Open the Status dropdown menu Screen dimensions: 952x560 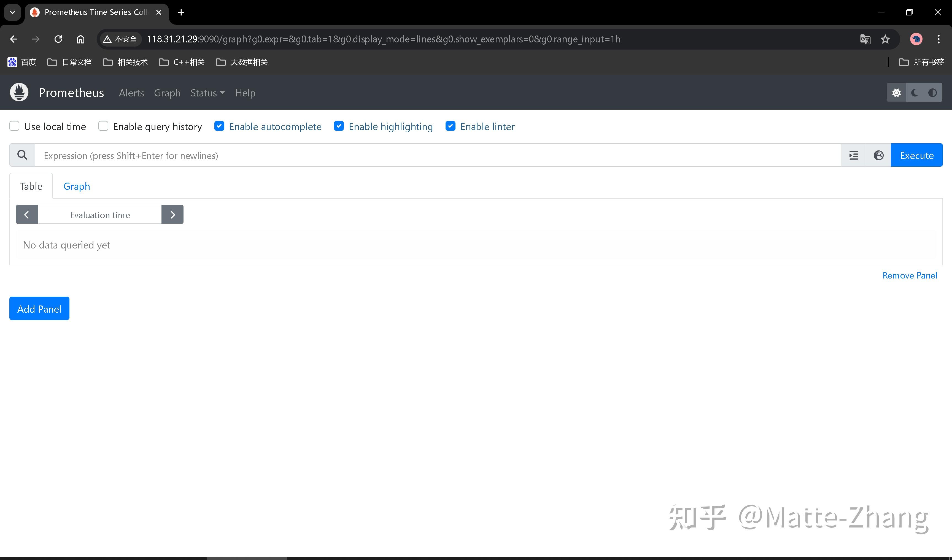207,93
